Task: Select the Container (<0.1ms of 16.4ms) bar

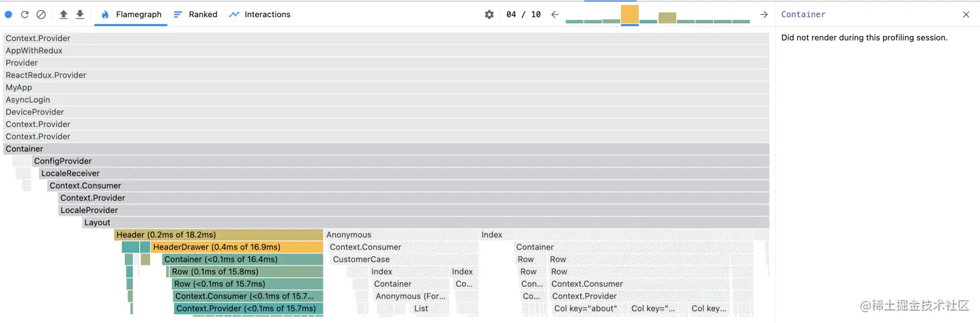Action: click(x=242, y=259)
